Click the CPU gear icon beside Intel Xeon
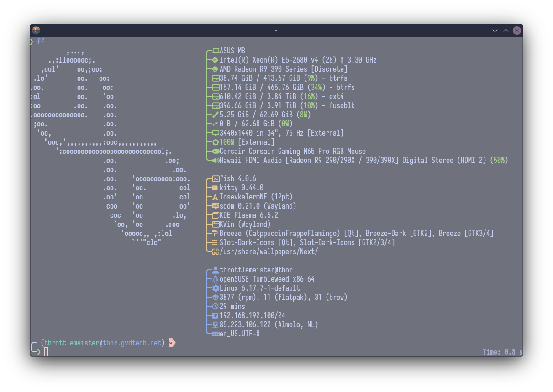The height and width of the screenshot is (392, 553). point(214,60)
